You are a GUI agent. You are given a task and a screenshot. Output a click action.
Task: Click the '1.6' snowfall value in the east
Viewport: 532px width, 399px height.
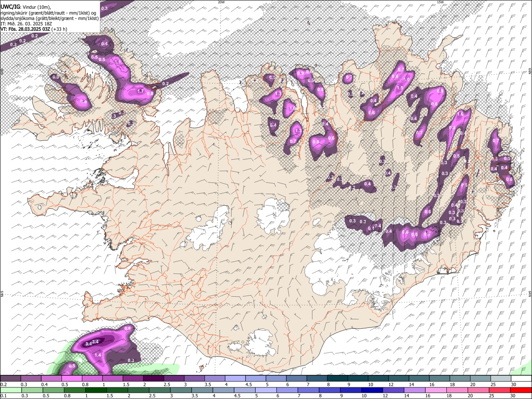[460, 113]
